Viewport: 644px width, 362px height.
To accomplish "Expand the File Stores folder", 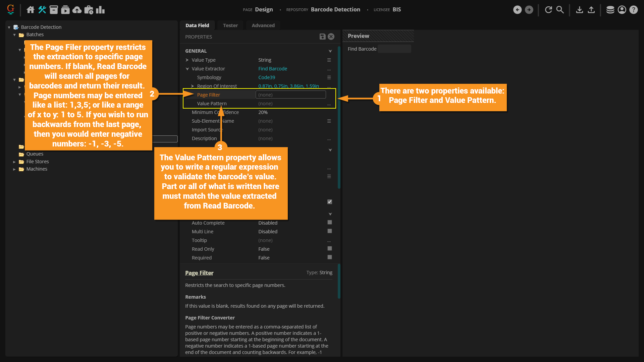I will [14, 162].
